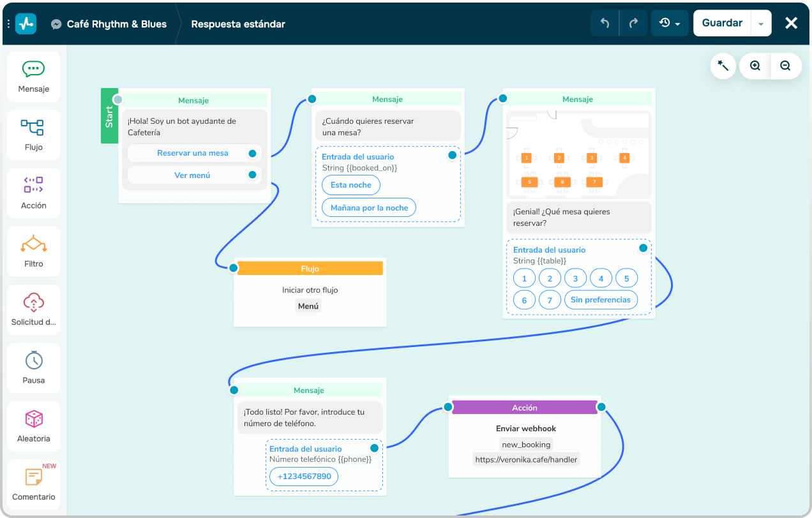The image size is (812, 518).
Task: Expand the Guardar options arrow
Action: (761, 24)
